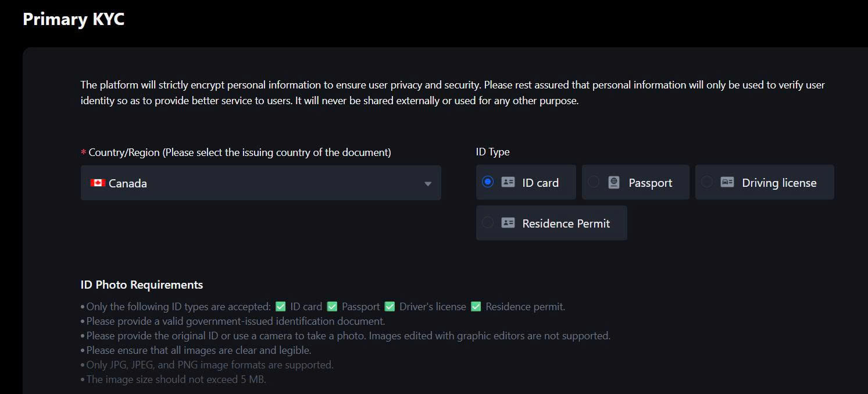Click green checkmark beside Residence permit requirement

click(x=476, y=306)
